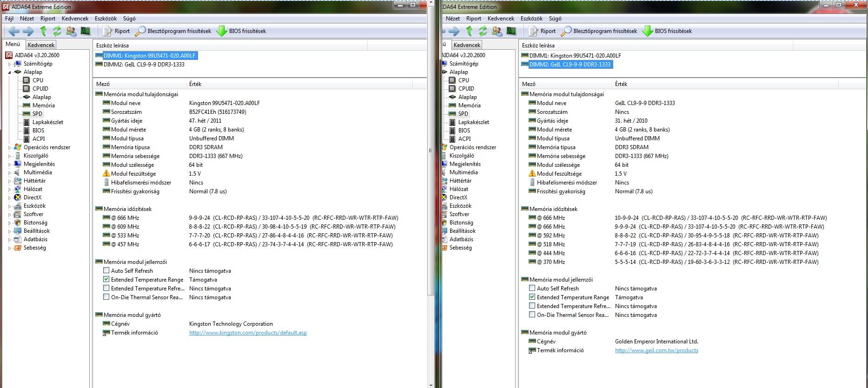Click Back arrow in left window toolbar

click(x=14, y=31)
